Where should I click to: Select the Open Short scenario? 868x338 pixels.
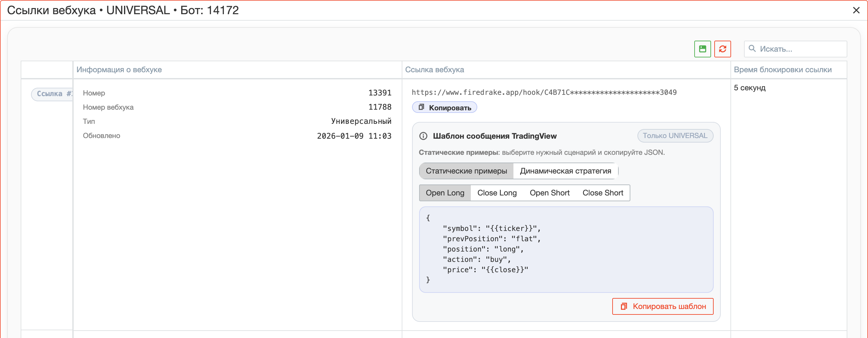coord(550,193)
